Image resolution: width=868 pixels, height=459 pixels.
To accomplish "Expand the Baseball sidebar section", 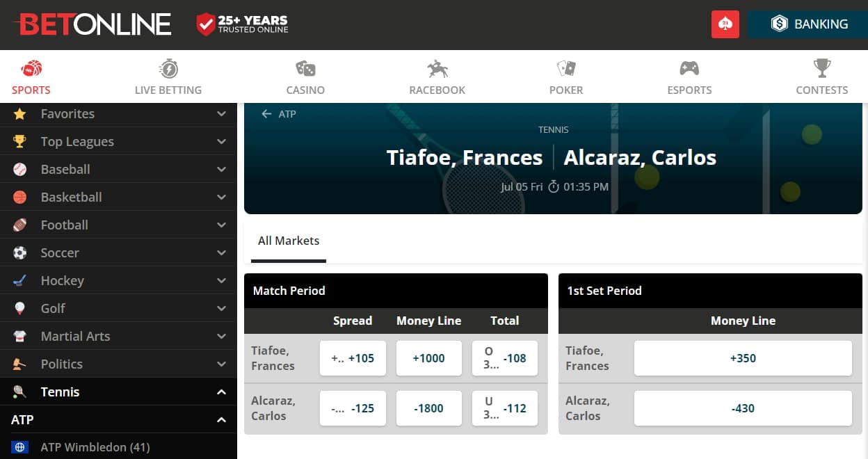I will click(x=221, y=169).
